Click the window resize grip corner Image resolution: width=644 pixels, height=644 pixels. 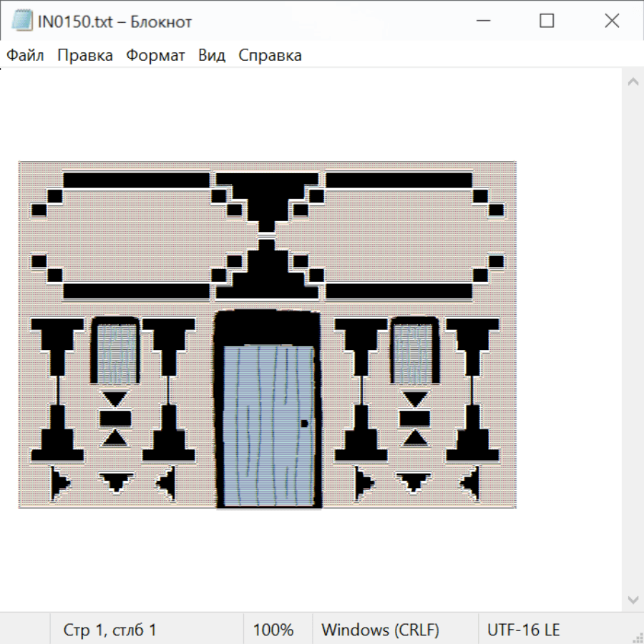tap(638, 638)
